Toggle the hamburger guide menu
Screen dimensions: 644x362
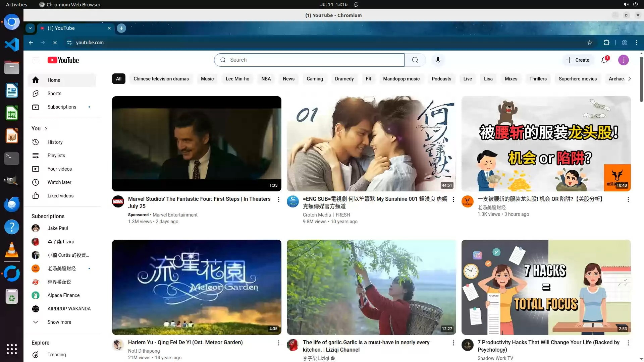[36, 60]
